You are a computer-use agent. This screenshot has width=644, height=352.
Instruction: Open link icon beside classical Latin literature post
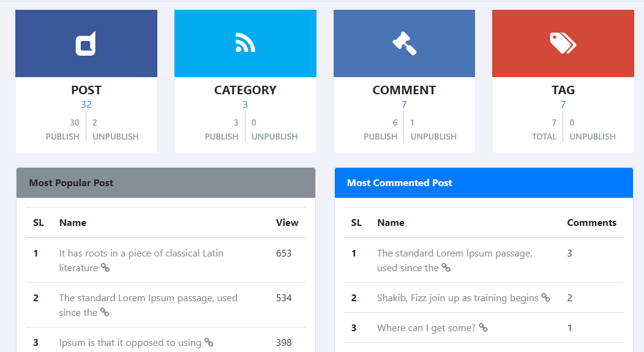point(105,268)
